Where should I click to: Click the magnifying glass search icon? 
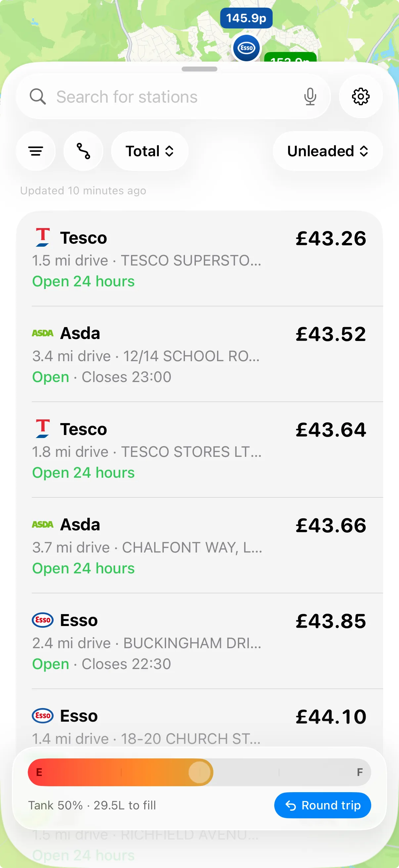point(38,97)
